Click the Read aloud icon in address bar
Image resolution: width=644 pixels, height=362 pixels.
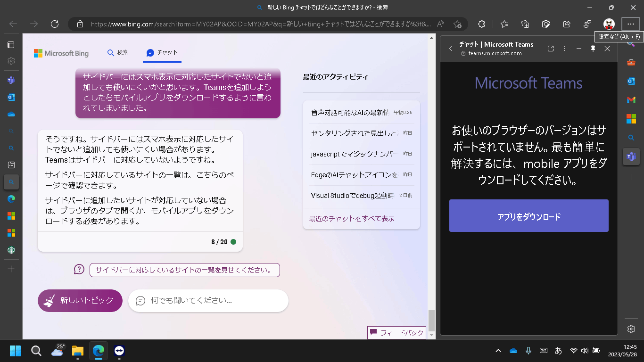[441, 24]
